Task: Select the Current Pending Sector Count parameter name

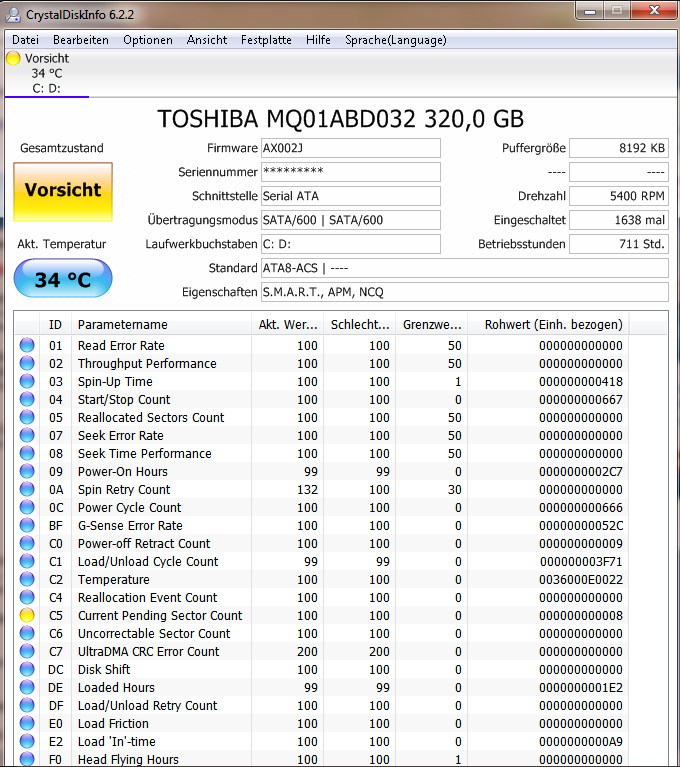Action: coord(160,615)
